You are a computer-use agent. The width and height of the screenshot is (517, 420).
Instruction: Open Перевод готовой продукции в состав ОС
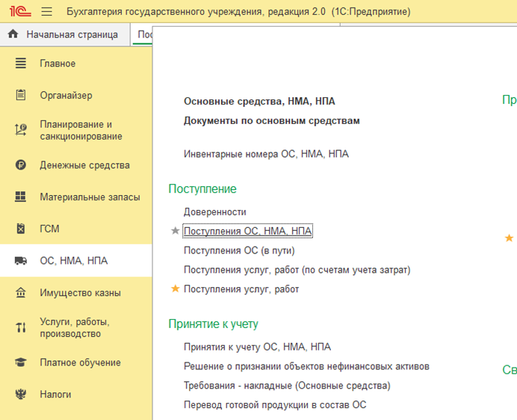click(x=275, y=405)
